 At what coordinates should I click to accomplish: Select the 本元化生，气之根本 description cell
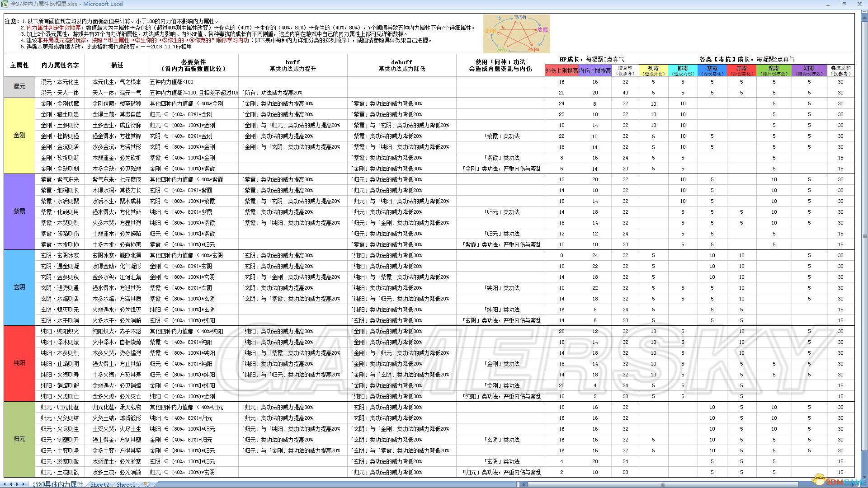tap(117, 82)
